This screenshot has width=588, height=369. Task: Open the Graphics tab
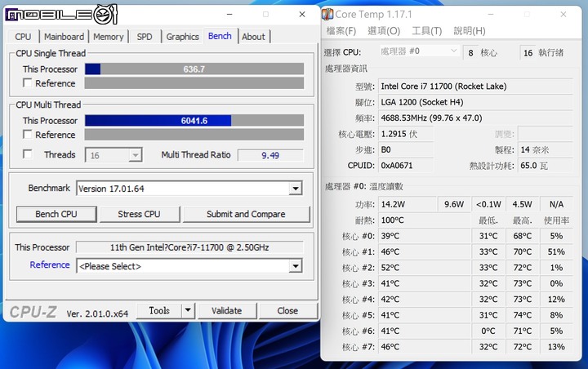[x=183, y=37]
